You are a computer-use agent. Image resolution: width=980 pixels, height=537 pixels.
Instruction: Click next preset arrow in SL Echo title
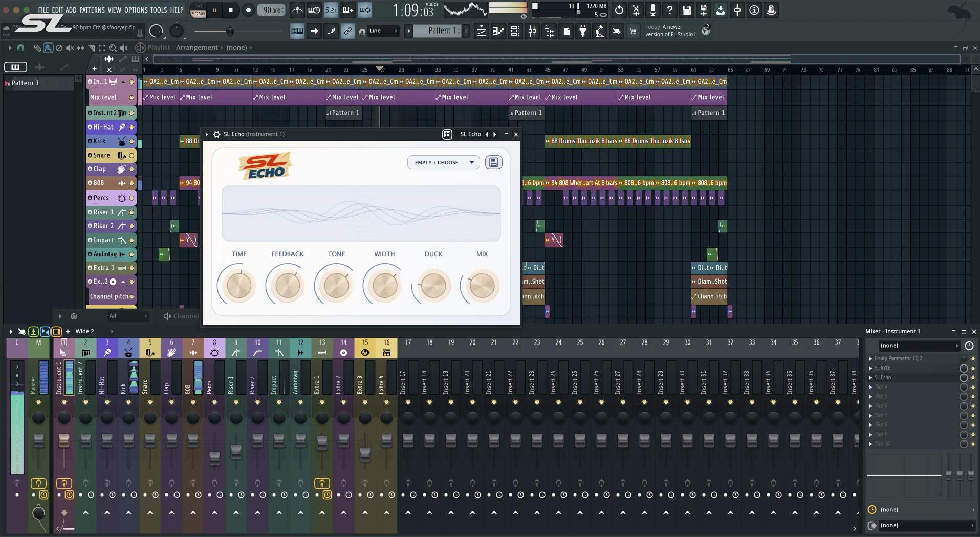point(495,134)
